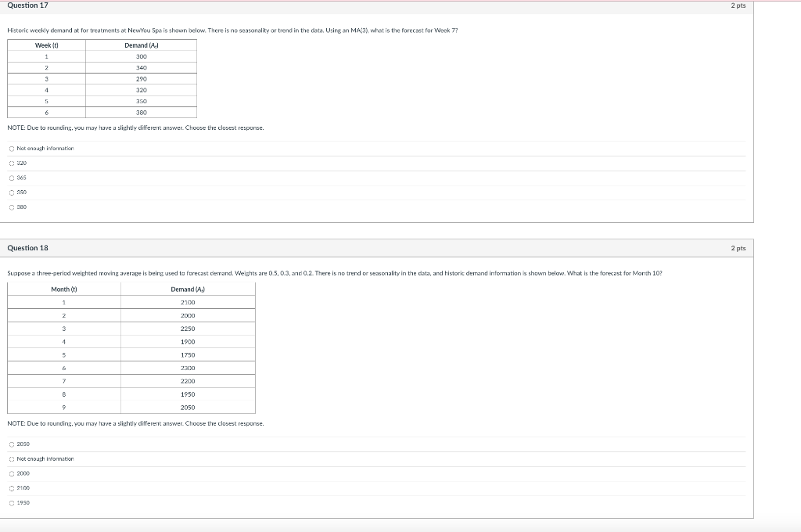Click the 'Week (t)' column header
The image size is (801, 532).
coord(47,45)
